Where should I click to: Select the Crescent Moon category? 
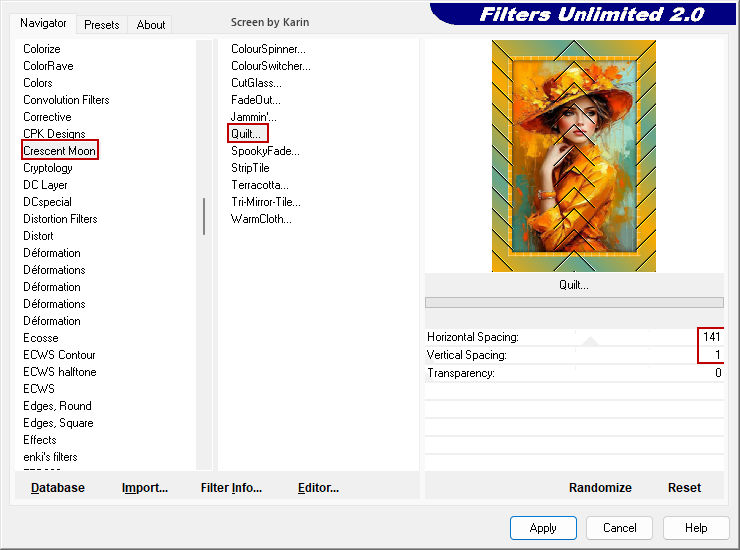pyautogui.click(x=59, y=151)
